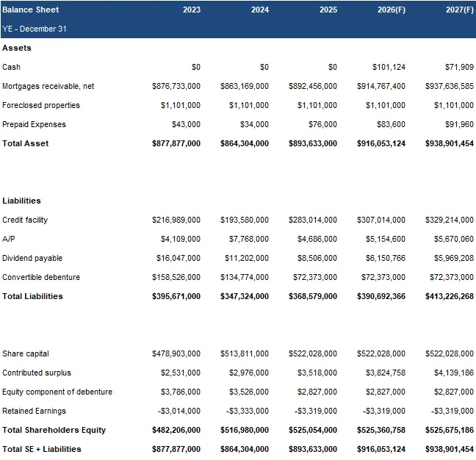
Task: Click the YE - December 31 subtitle
Action: [x=33, y=29]
